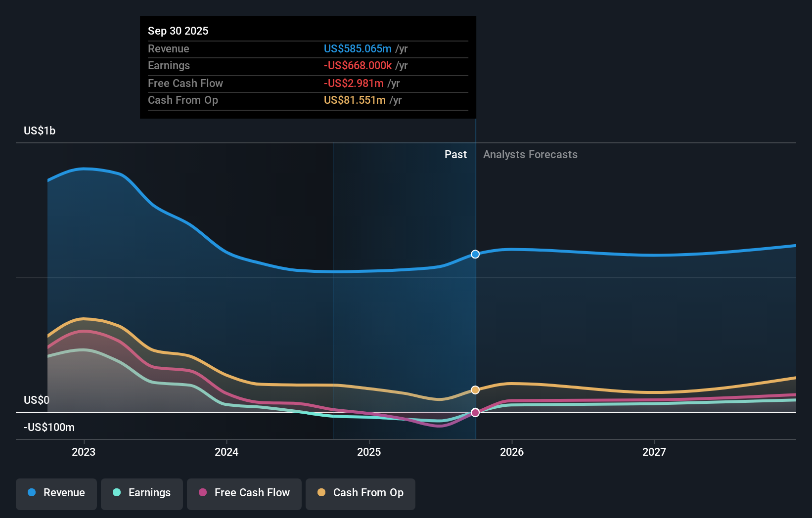Click the orange Cash From Op legend dot
Screen dimensions: 812x518
321,493
